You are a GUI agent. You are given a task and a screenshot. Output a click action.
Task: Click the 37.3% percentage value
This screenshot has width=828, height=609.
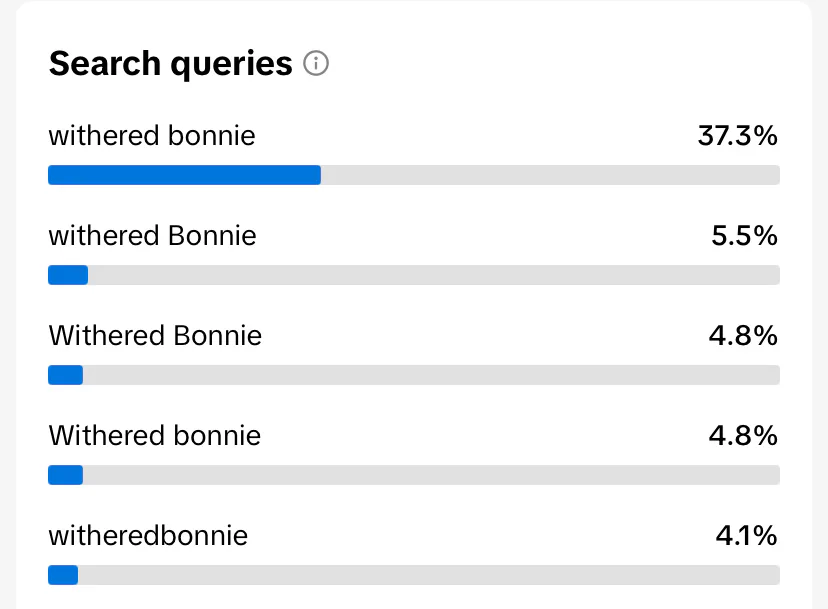[x=737, y=136]
